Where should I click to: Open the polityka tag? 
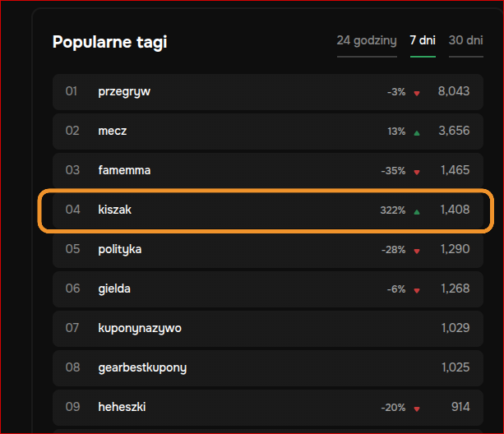(x=120, y=249)
